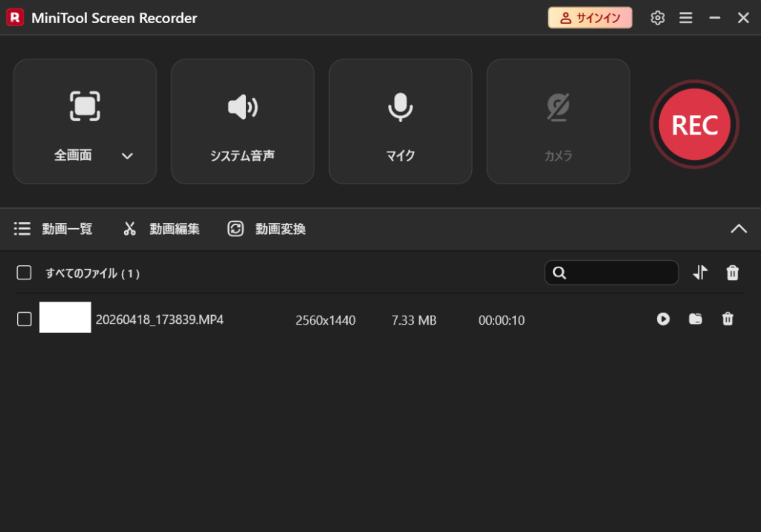
Task: Click the サインイン sign-in button
Action: 590,18
